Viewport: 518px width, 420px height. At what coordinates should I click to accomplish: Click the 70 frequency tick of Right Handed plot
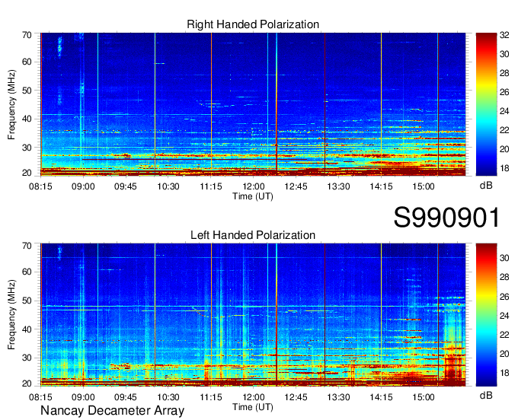27,35
